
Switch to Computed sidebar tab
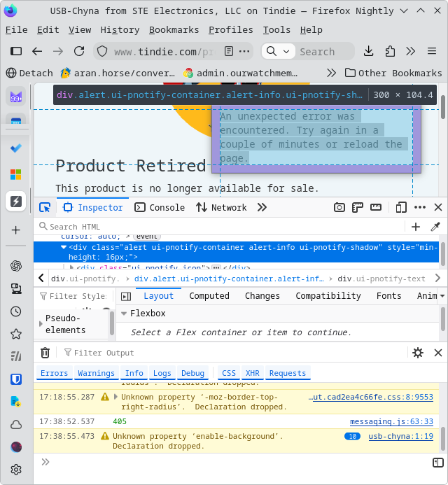click(x=209, y=296)
